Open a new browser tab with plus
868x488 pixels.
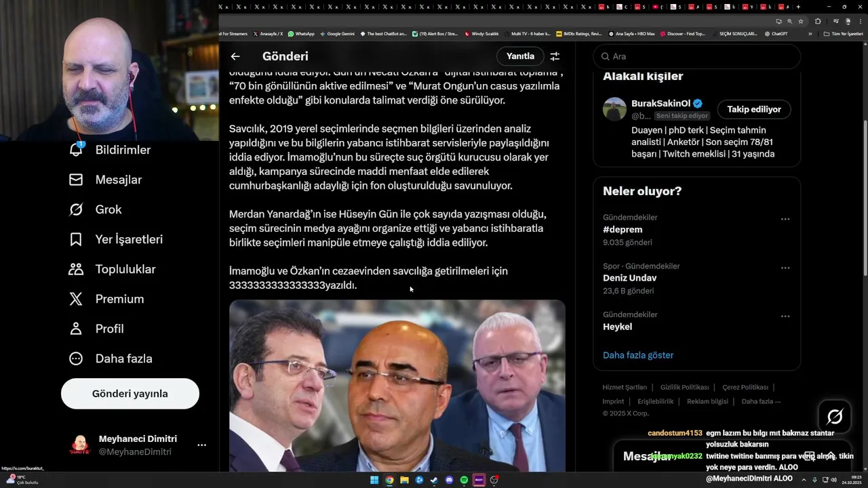(x=798, y=7)
